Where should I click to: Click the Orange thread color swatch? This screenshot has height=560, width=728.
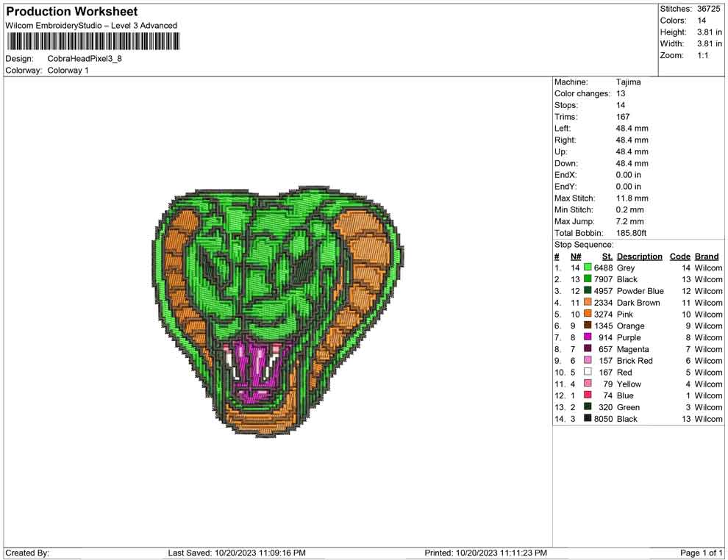[588, 326]
